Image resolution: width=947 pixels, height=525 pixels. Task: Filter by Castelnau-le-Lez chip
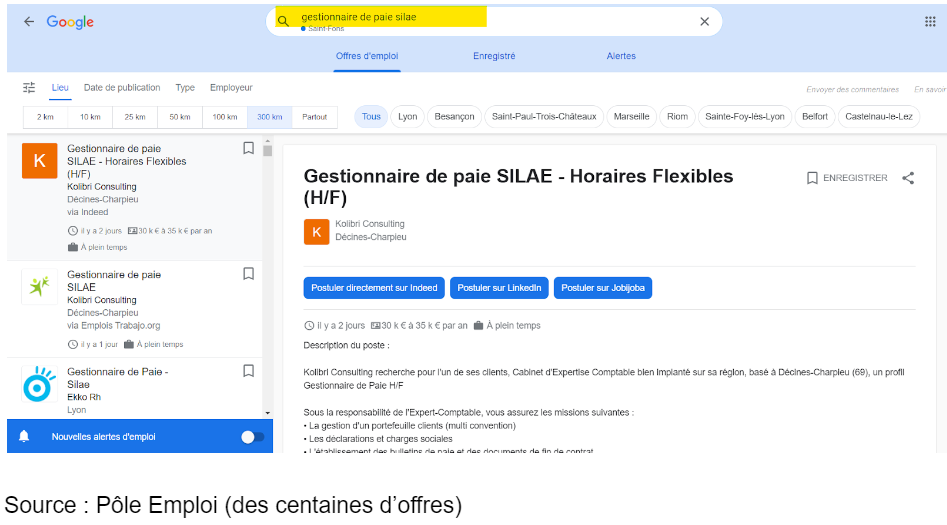pos(879,117)
